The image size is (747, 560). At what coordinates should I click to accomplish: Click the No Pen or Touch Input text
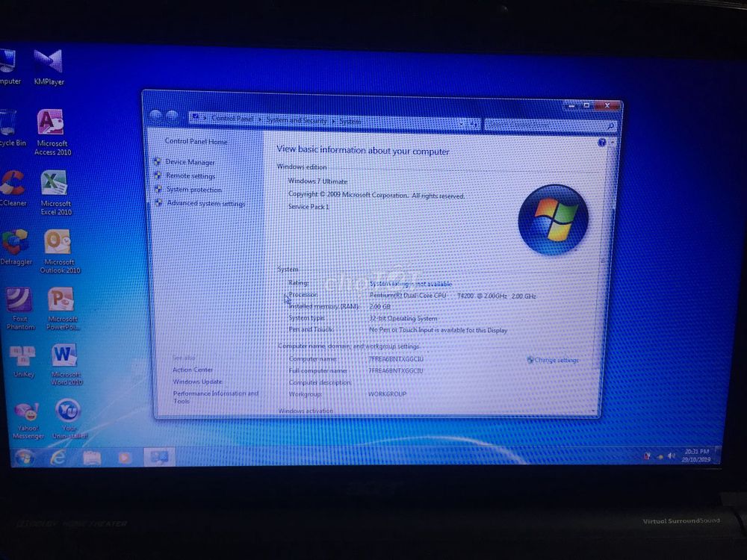438,330
